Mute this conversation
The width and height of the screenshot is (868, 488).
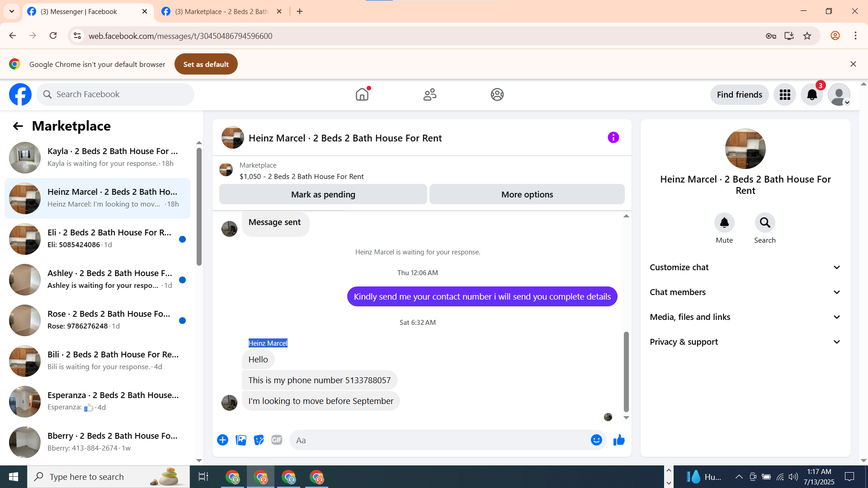(724, 223)
